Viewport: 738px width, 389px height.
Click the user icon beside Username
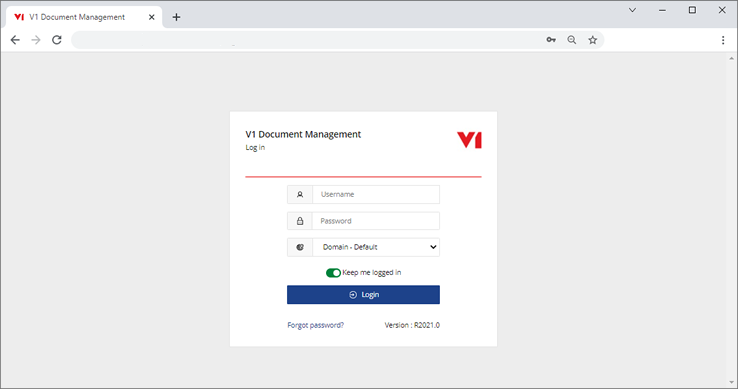pos(300,194)
